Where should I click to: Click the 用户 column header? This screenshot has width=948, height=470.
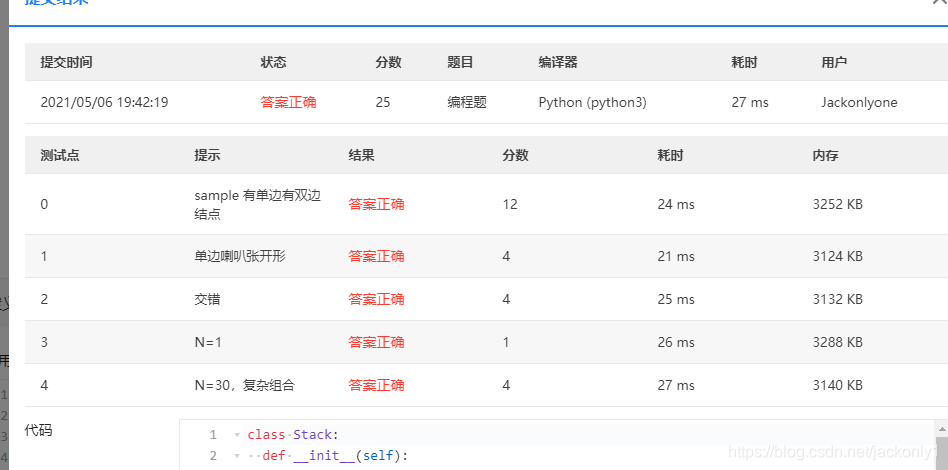(x=834, y=62)
